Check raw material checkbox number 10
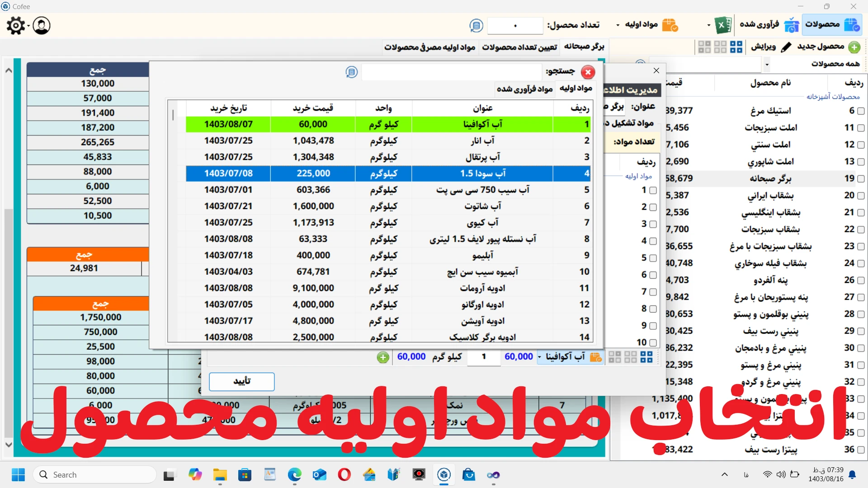Viewport: 868px width, 488px height. click(653, 343)
